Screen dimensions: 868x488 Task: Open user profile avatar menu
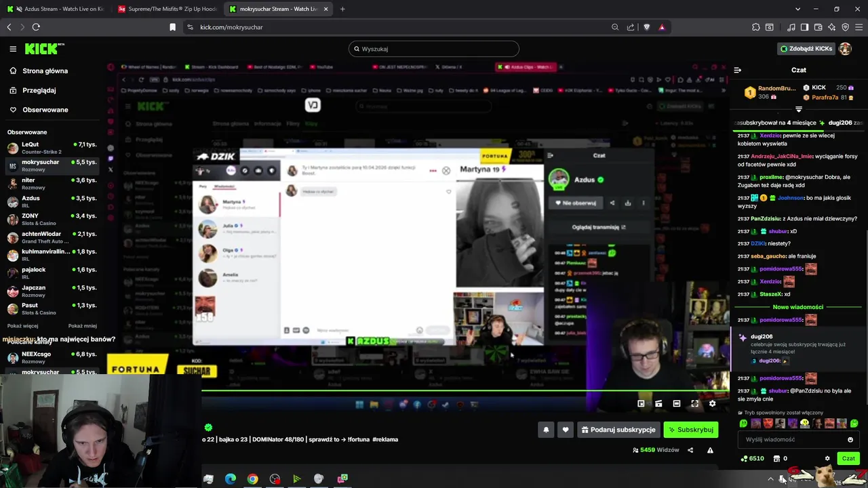845,49
